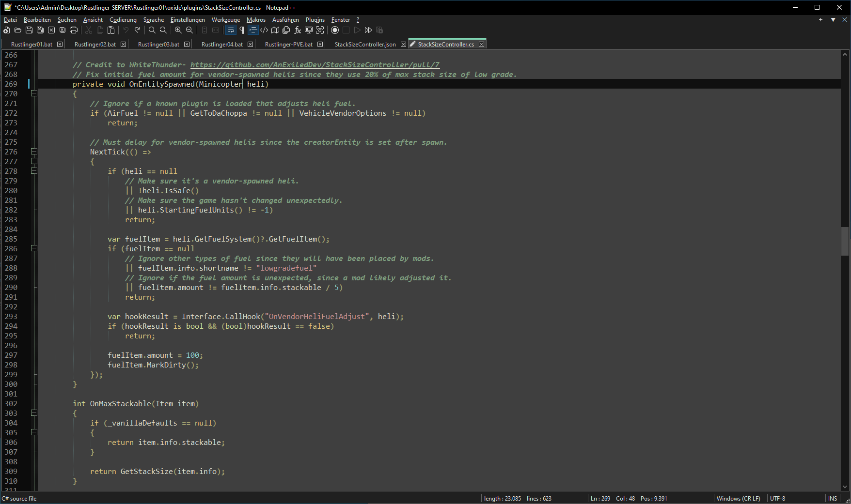The height and width of the screenshot is (504, 851).
Task: Toggle word wrap
Action: click(x=231, y=30)
